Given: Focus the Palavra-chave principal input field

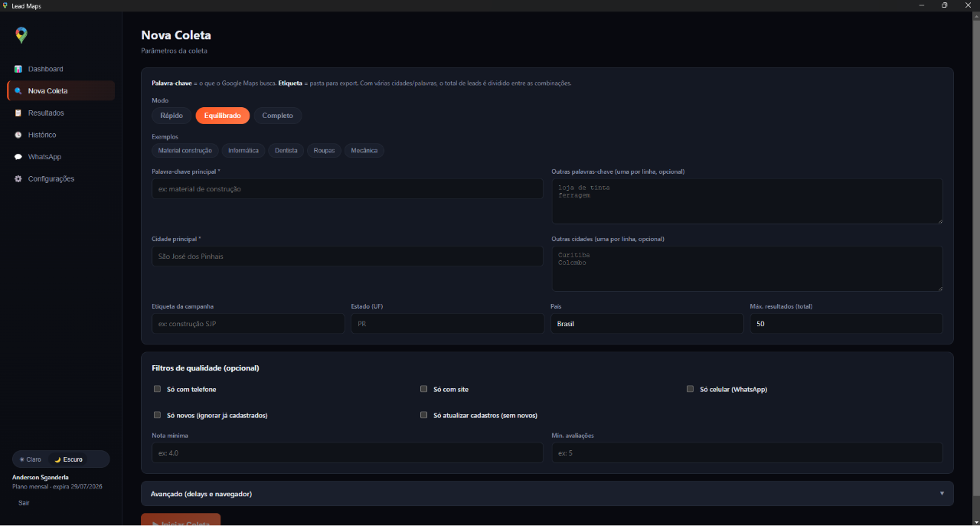Looking at the screenshot, I should point(348,189).
